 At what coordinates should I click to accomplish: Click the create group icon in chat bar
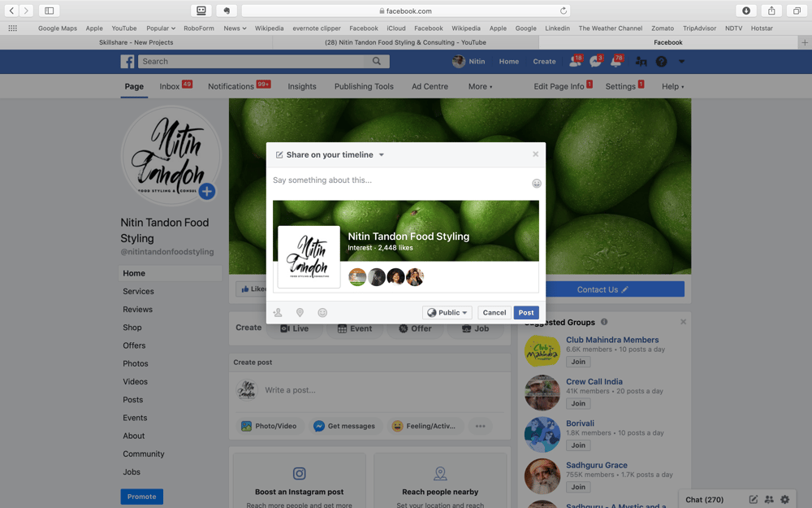(769, 500)
